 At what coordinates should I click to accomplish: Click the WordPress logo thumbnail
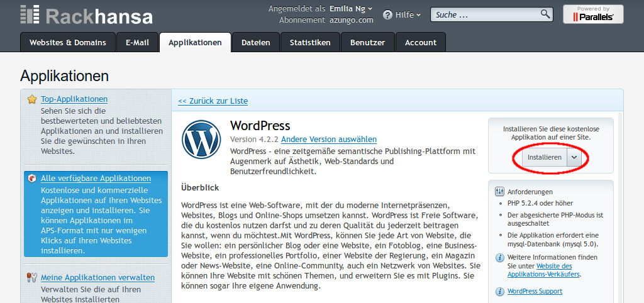[x=201, y=139]
